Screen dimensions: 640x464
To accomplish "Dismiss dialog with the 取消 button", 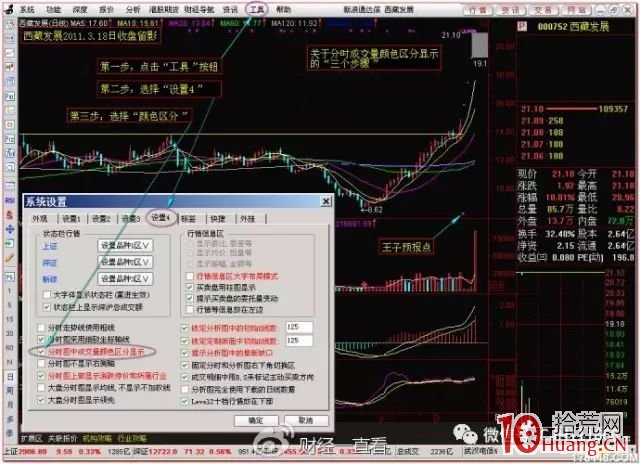I will 306,420.
